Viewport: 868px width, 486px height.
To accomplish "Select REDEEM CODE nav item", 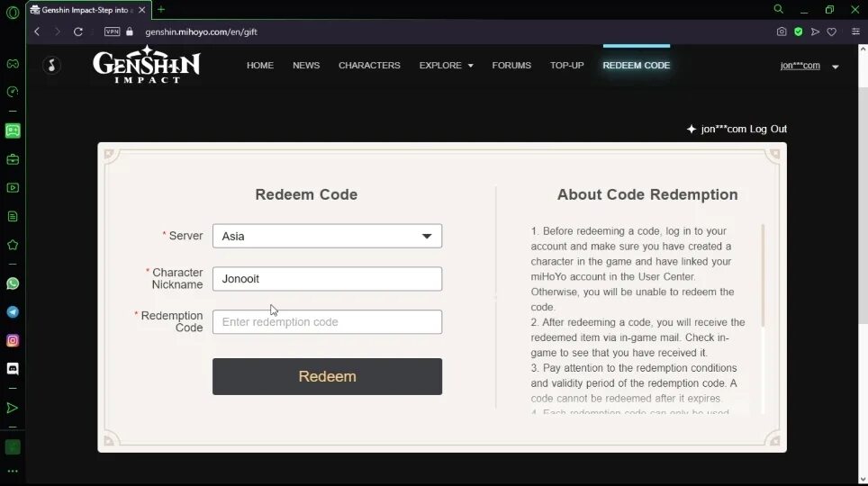I will tap(636, 66).
